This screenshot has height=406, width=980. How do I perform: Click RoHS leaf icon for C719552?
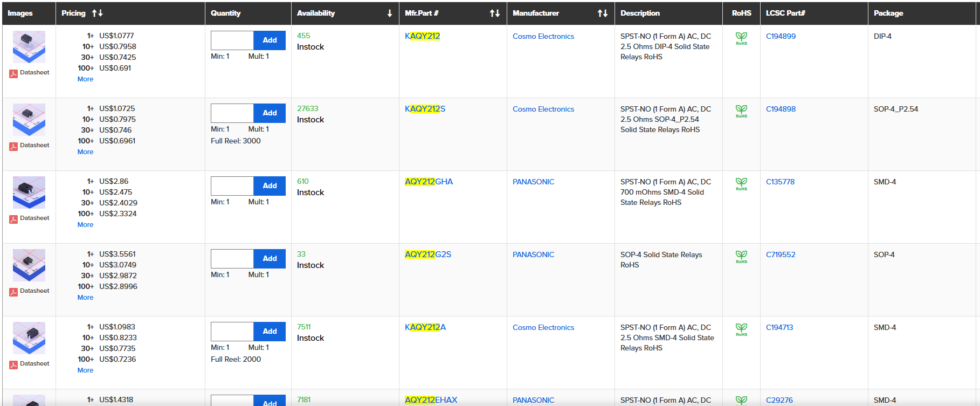coord(742,257)
